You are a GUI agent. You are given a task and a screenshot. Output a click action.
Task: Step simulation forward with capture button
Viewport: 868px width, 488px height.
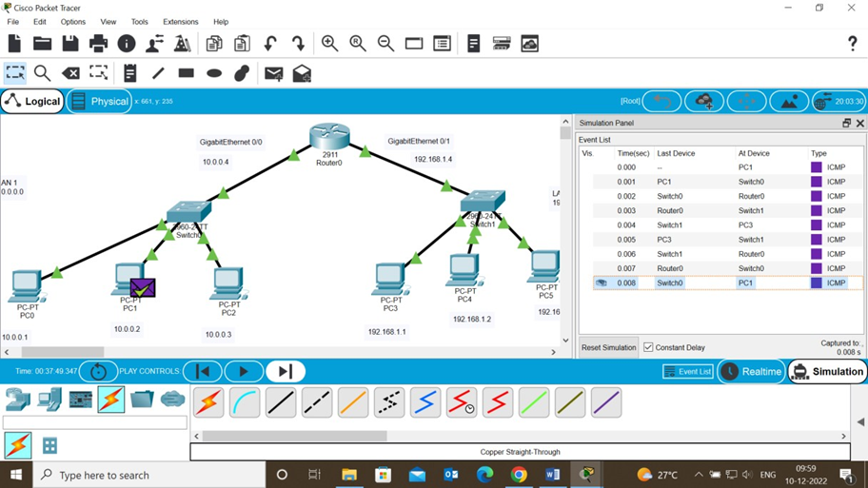(x=285, y=371)
